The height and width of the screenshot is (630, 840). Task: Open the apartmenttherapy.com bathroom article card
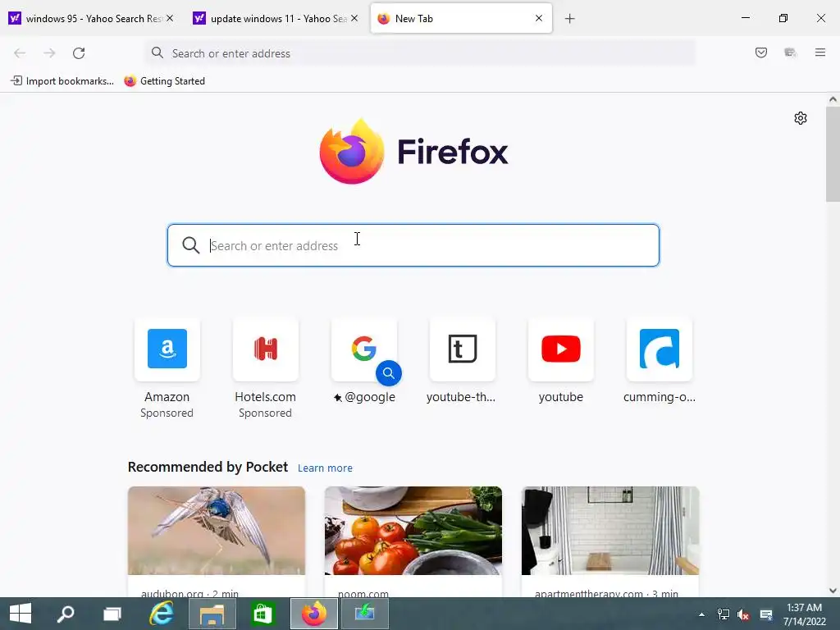coord(610,541)
